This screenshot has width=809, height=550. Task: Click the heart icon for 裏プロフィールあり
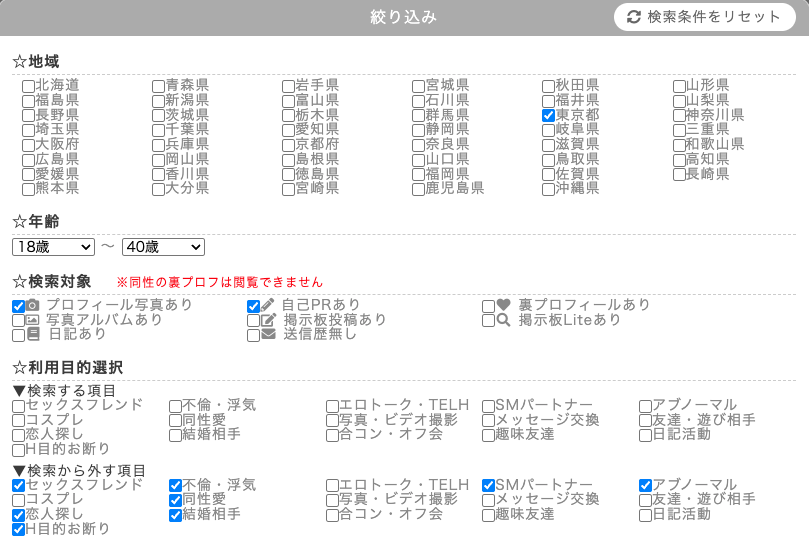(x=503, y=305)
